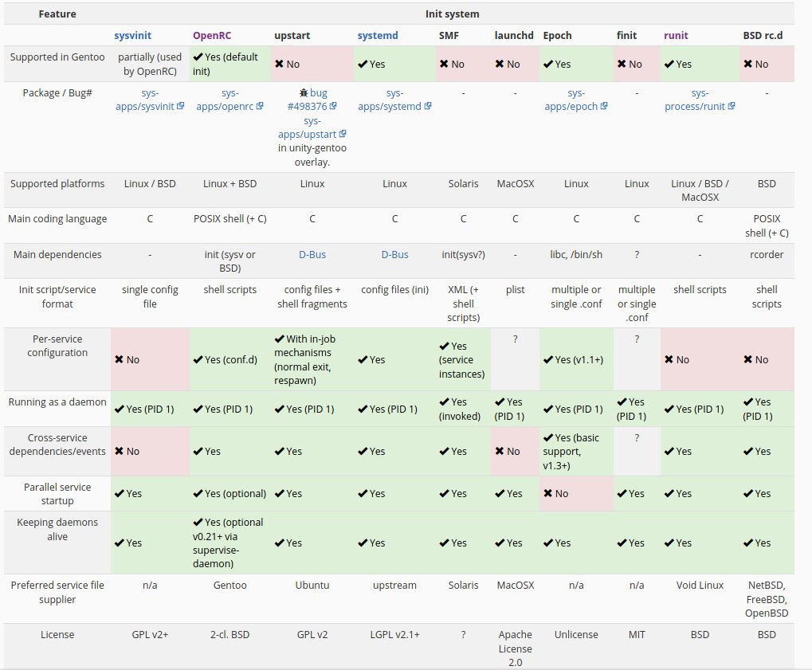This screenshot has height=670, width=812.
Task: Click X icon in sysvinit cross-service dependencies cell
Action: [119, 451]
